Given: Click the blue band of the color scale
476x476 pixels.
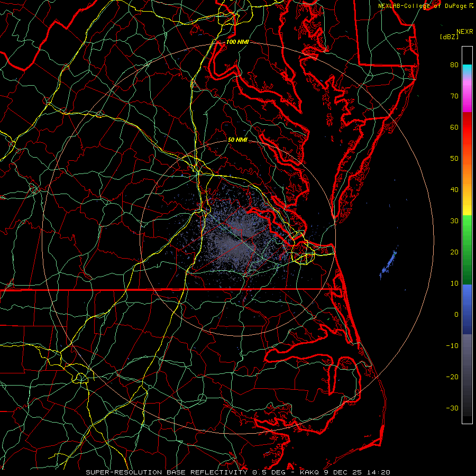Looking at the screenshot, I should [467, 309].
